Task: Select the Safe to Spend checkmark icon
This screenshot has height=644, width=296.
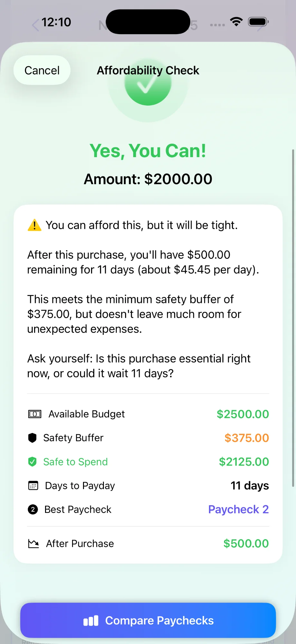Action: [x=32, y=462]
